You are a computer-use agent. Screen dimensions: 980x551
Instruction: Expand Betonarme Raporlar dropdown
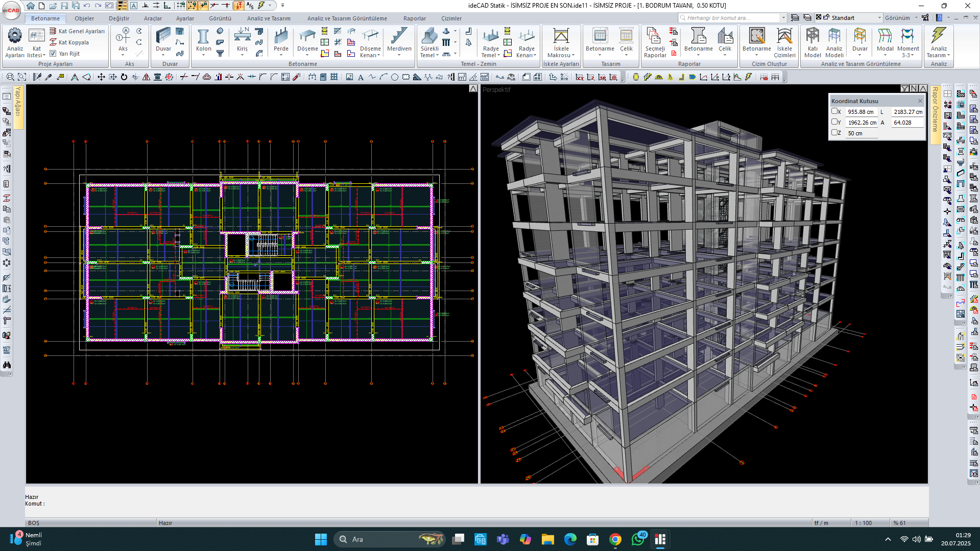point(698,55)
